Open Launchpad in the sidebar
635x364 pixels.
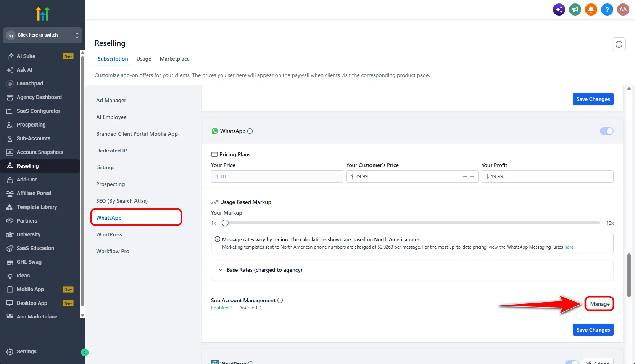click(x=40, y=83)
